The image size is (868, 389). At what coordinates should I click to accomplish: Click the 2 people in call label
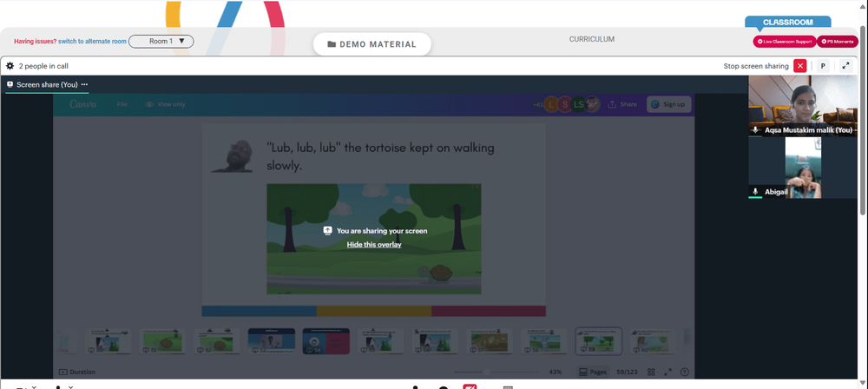pos(43,66)
